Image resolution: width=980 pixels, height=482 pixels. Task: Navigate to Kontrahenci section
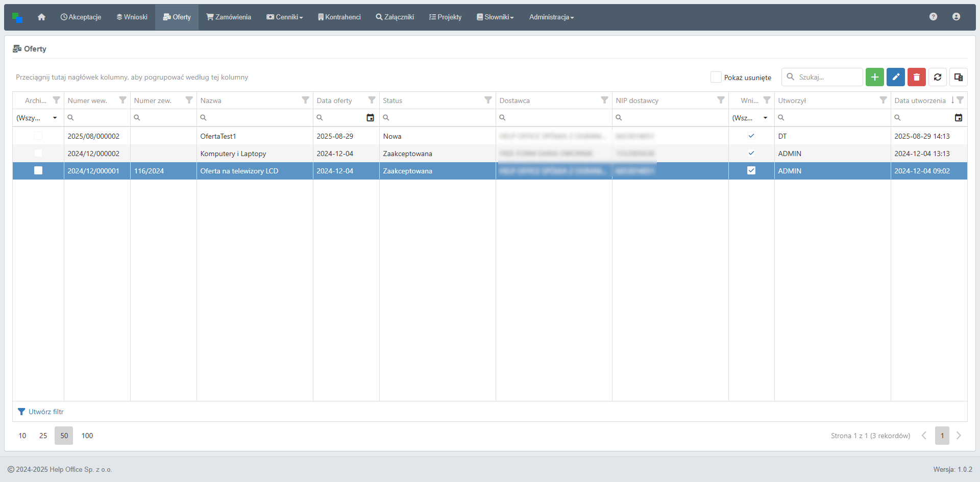point(339,17)
